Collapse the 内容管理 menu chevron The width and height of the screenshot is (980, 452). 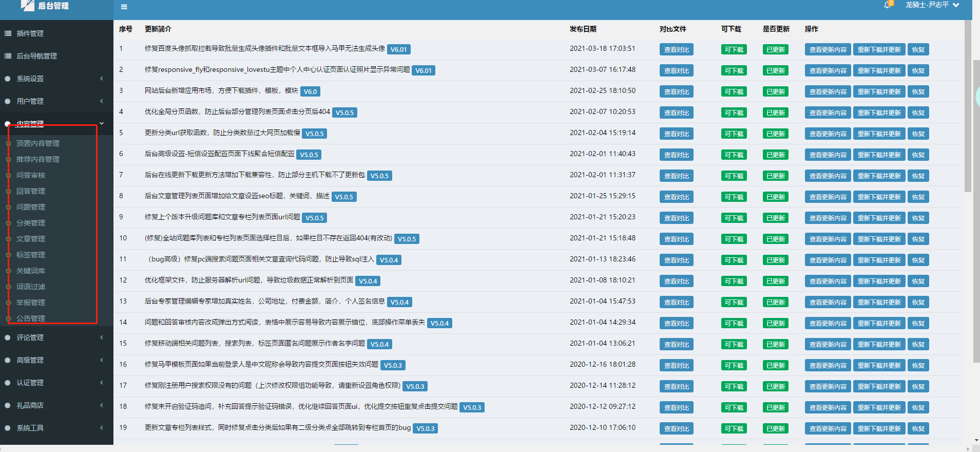[102, 123]
